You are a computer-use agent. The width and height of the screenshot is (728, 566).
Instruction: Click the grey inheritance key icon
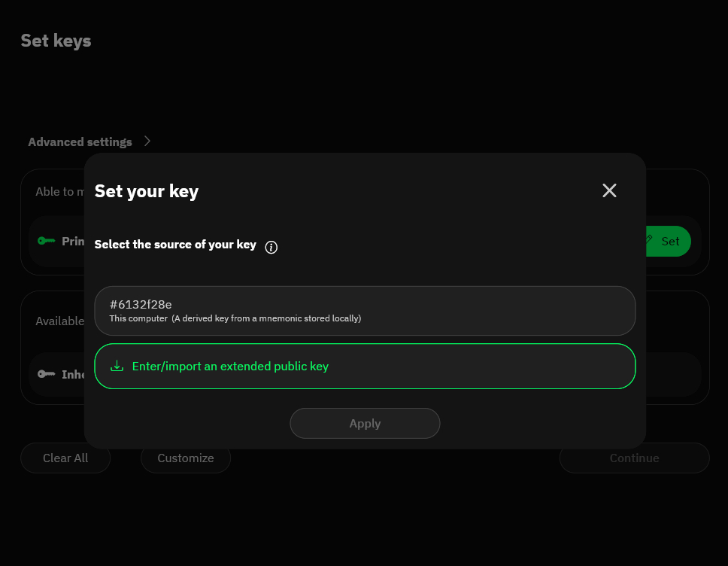pyautogui.click(x=47, y=373)
